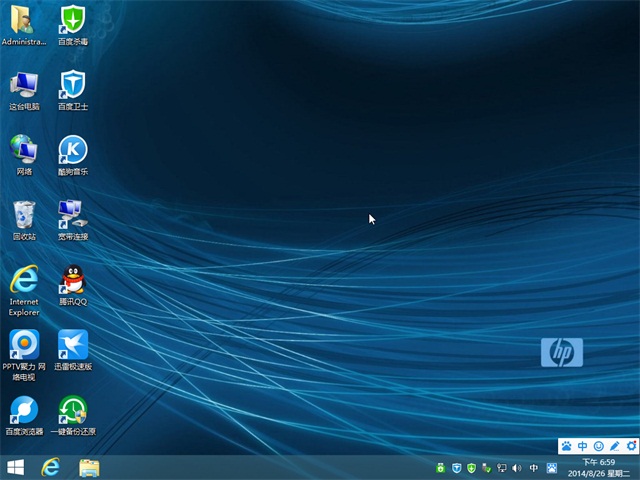Open the taskbar clock showing 下午 6:59
The width and height of the screenshot is (640, 480).
(600, 468)
